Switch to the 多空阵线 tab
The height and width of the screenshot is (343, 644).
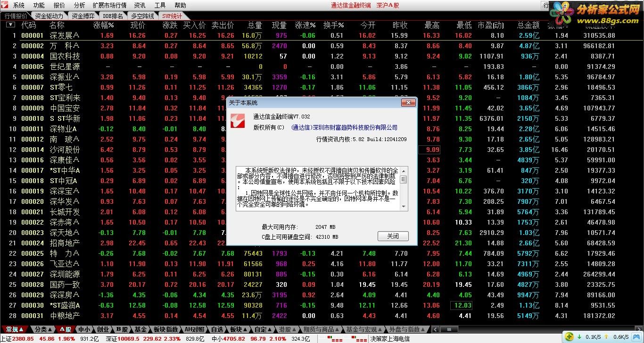(x=143, y=16)
